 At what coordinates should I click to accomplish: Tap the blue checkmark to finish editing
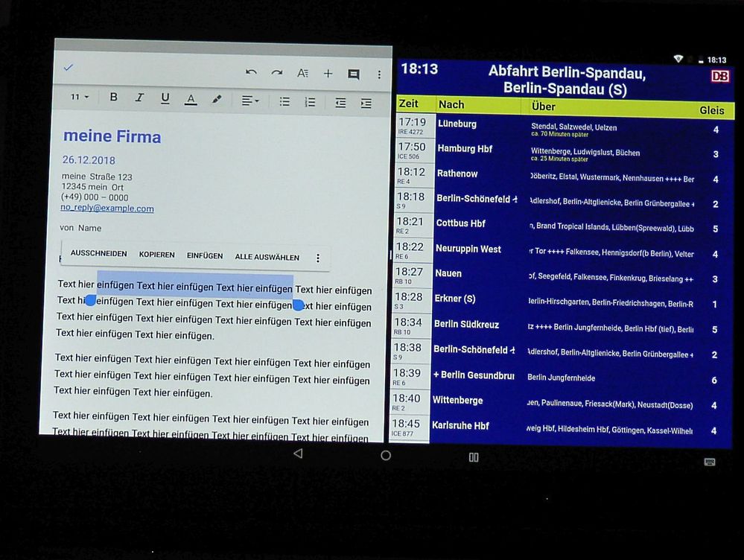tap(69, 68)
